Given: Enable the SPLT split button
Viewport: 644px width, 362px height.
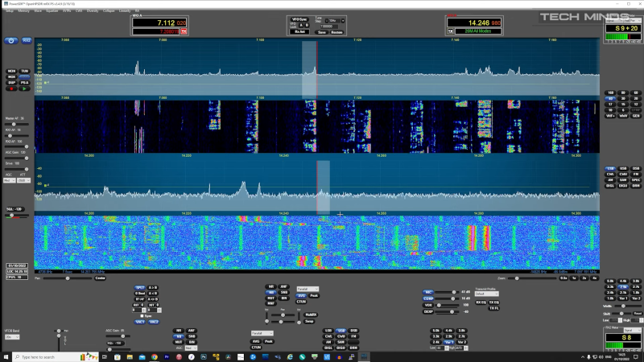Looking at the screenshot, I should pos(140,287).
